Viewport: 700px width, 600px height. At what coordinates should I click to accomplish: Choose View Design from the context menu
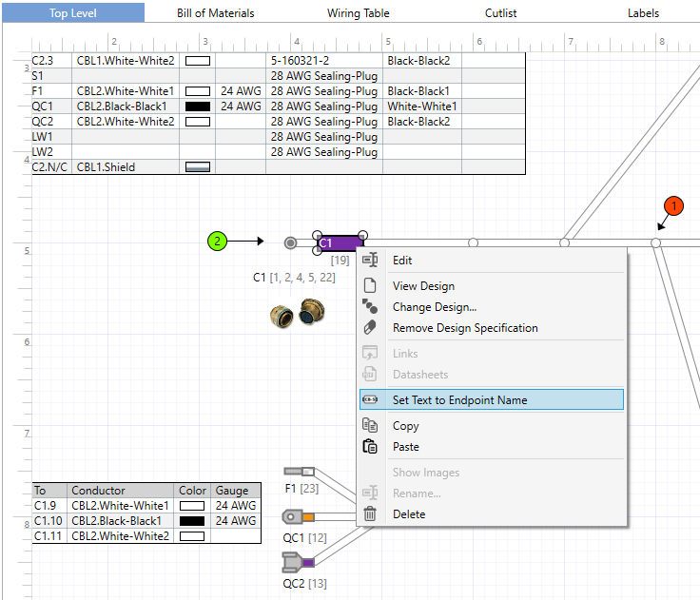click(x=492, y=285)
